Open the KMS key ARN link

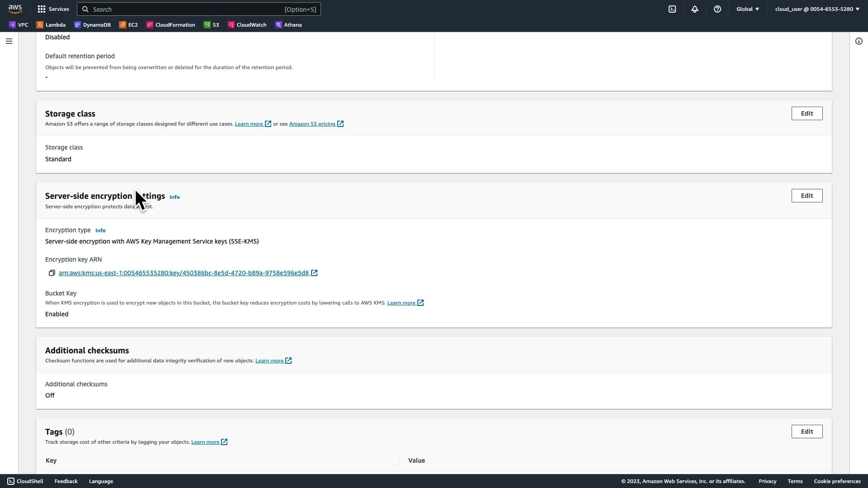click(184, 273)
